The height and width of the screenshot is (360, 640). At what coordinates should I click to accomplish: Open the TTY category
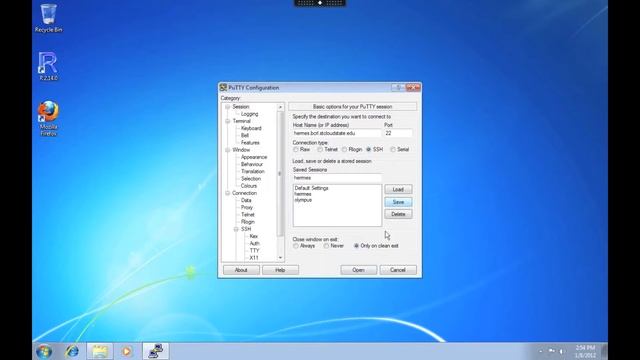[254, 251]
